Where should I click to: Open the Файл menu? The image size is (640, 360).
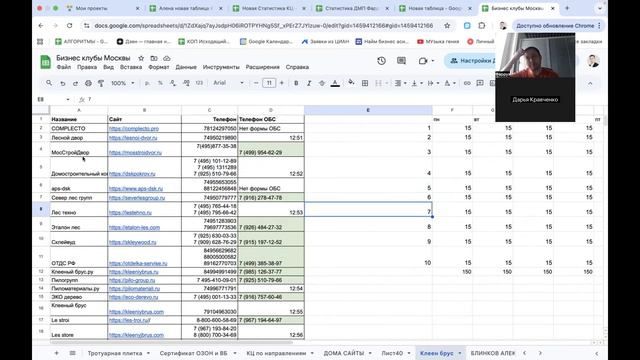[64, 67]
